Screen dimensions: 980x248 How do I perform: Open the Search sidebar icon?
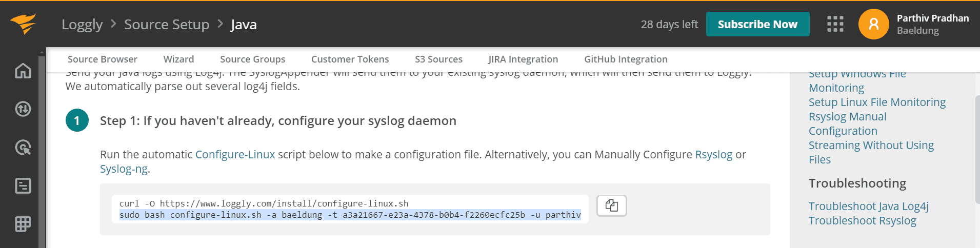coord(23,148)
